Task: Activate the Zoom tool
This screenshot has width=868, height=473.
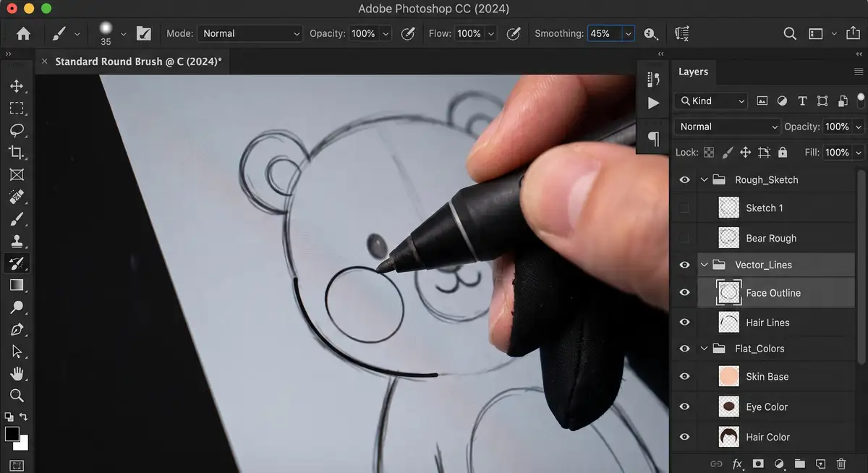Action: pyautogui.click(x=16, y=396)
